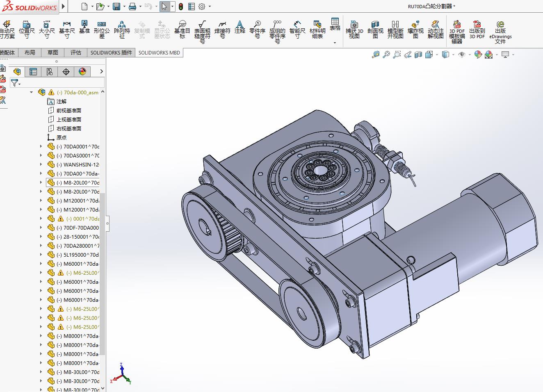The image size is (543, 392).
Task: Click the feature tree filter funnel
Action: tap(14, 83)
